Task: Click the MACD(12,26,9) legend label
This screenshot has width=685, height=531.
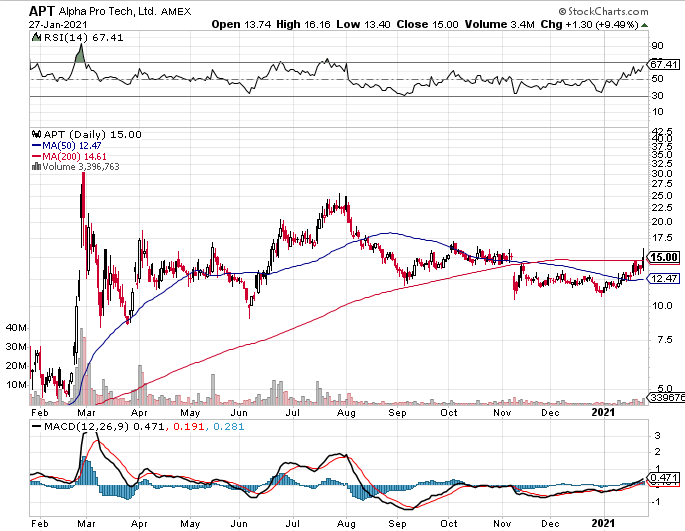Action: click(x=86, y=427)
